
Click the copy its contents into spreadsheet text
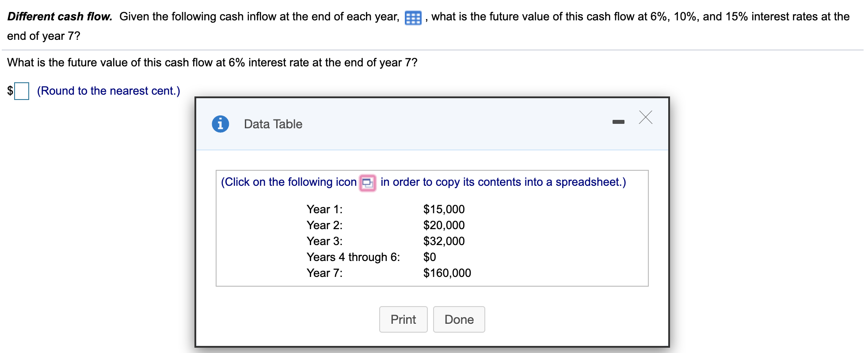point(503,182)
